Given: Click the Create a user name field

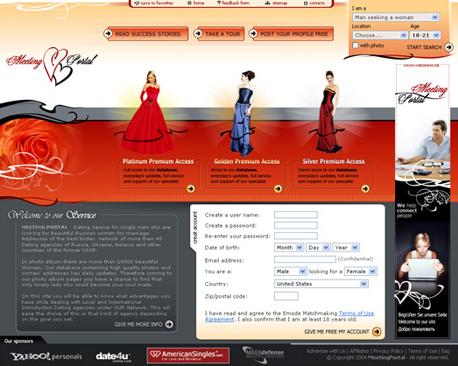Looking at the screenshot, I should click(296, 215).
